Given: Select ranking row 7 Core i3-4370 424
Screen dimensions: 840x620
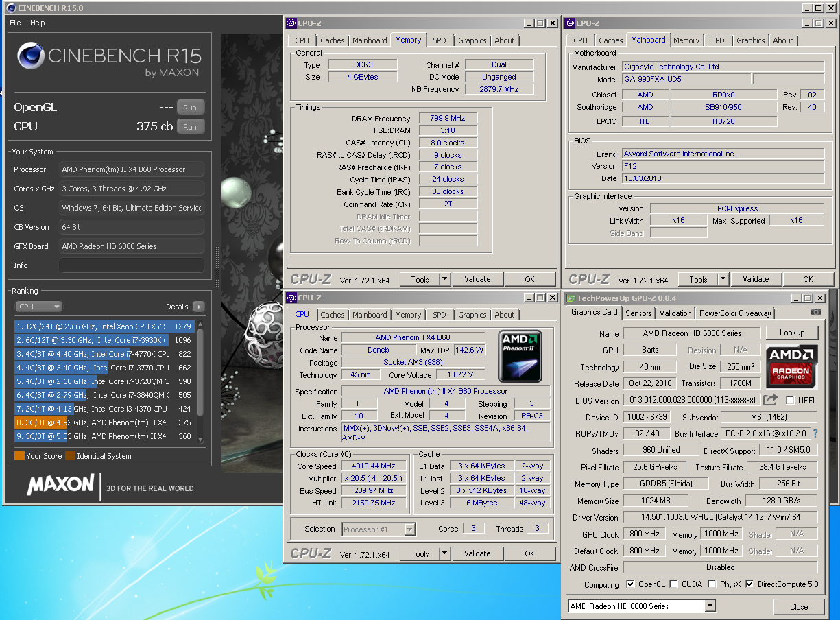Looking at the screenshot, I should [x=105, y=409].
